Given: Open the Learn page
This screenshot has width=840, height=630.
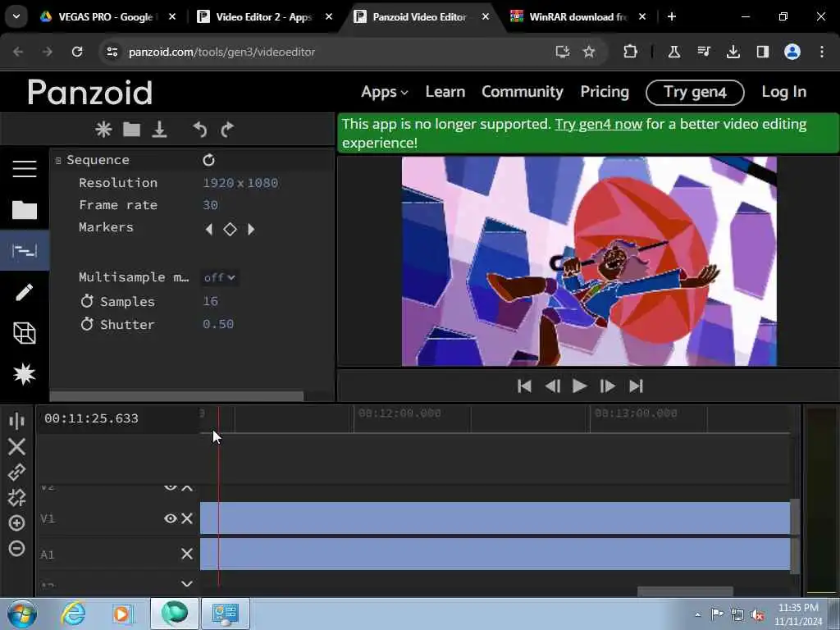Looking at the screenshot, I should tap(445, 92).
